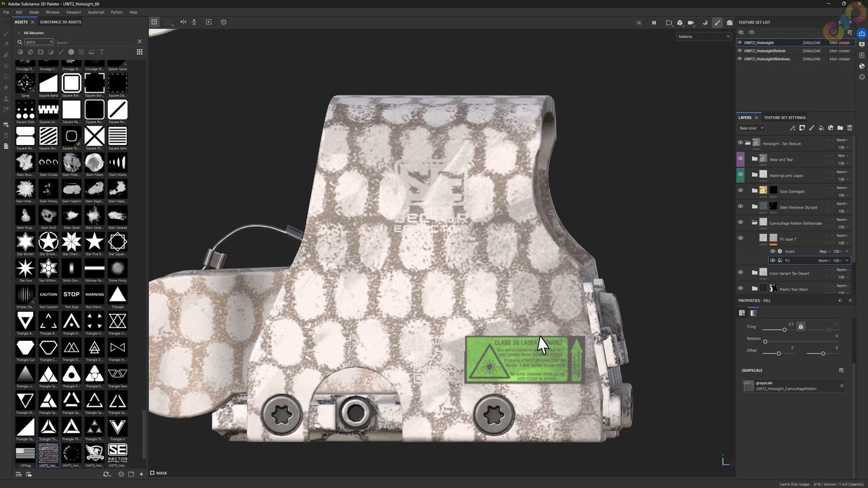Click the Stain Circles alpha
Screen dimensions: 868x488
pyautogui.click(x=48, y=163)
